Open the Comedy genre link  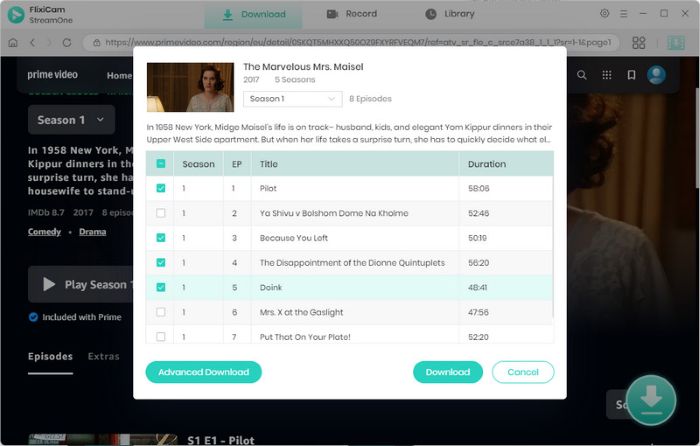[x=44, y=232]
